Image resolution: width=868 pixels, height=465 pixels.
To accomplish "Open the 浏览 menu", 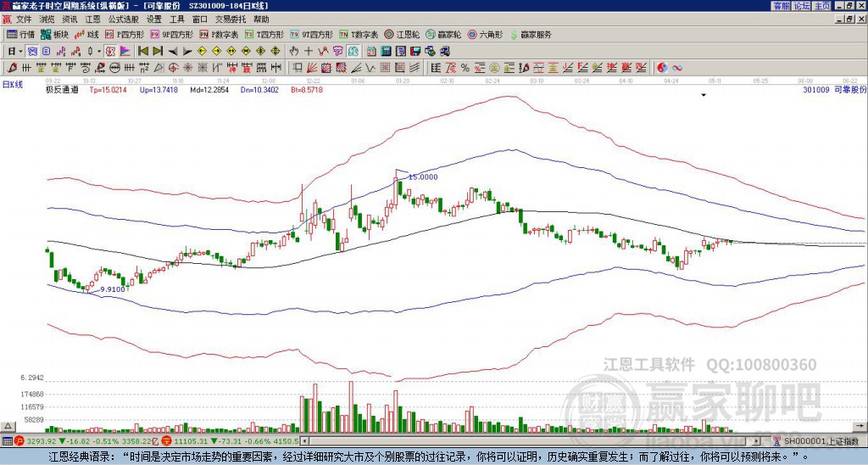I will tap(47, 20).
